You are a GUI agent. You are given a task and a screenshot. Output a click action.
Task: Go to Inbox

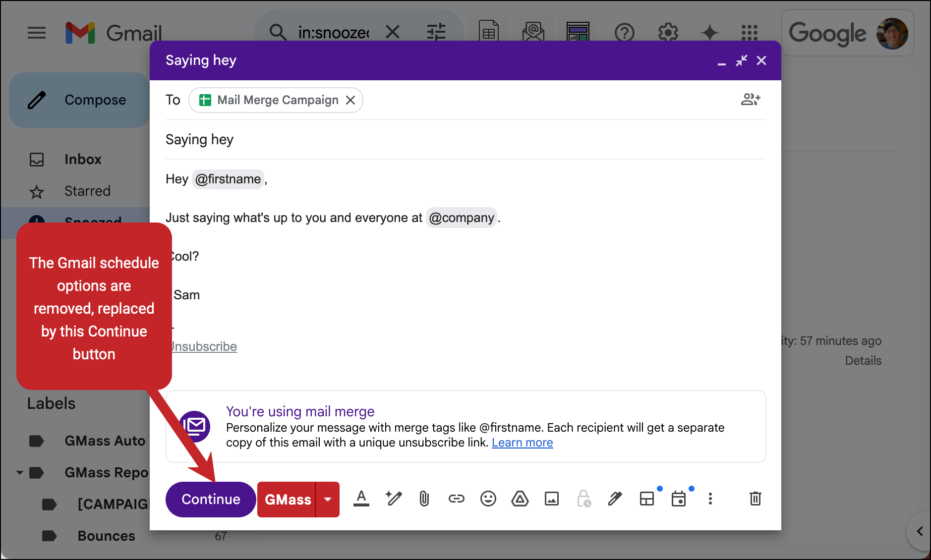pos(83,159)
